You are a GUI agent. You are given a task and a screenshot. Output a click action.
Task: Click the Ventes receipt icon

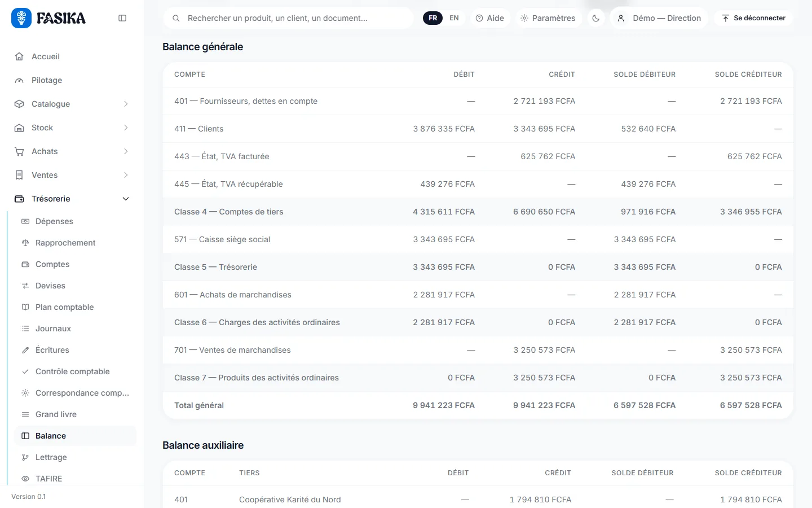pyautogui.click(x=19, y=175)
